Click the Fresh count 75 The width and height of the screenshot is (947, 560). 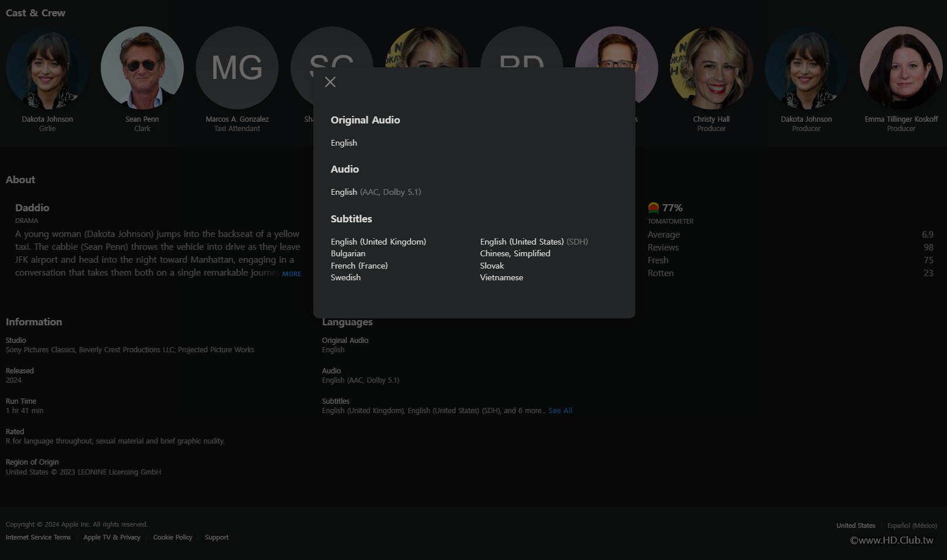929,260
